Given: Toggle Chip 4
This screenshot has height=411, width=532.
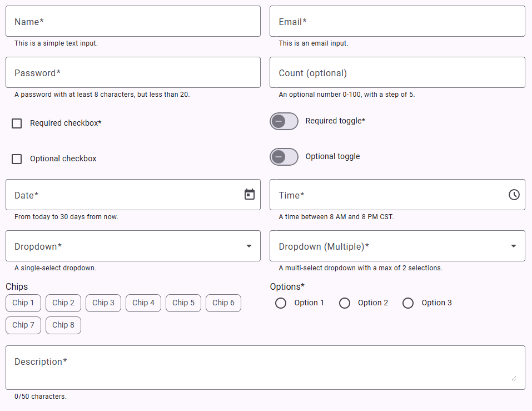Looking at the screenshot, I should click(143, 303).
